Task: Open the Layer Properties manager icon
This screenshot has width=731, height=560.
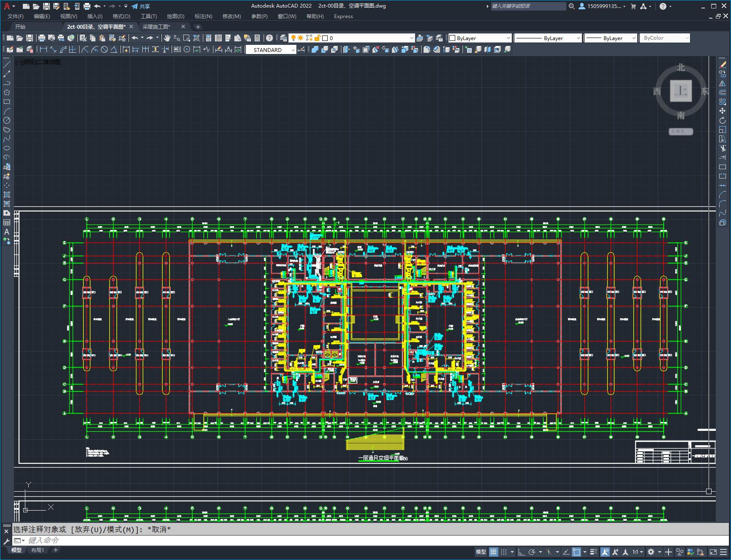Action: pyautogui.click(x=283, y=38)
